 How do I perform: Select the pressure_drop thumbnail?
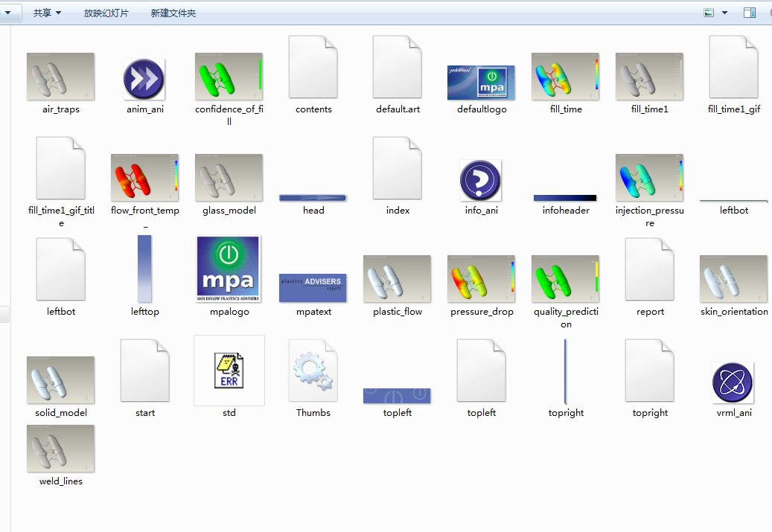click(x=481, y=278)
